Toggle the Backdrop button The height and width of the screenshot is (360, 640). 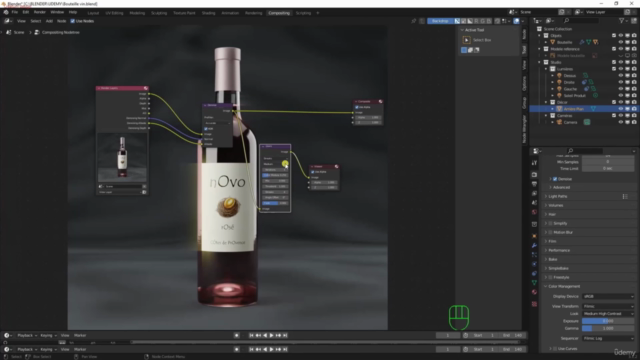(440, 21)
